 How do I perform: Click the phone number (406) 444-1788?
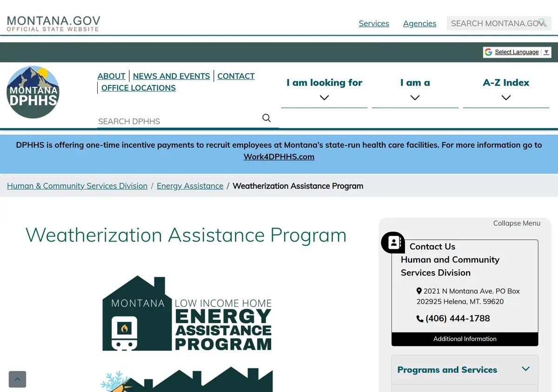458,319
